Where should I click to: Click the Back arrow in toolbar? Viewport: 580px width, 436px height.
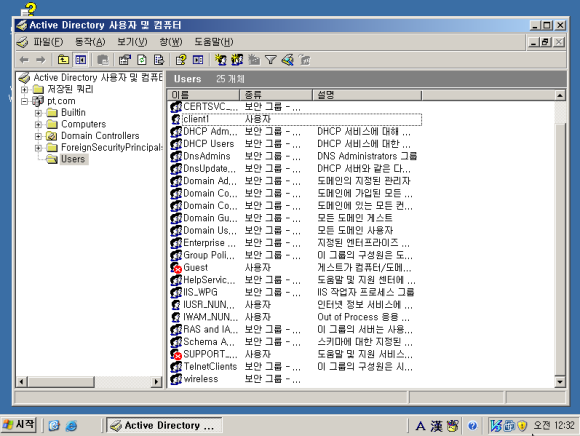click(x=24, y=60)
